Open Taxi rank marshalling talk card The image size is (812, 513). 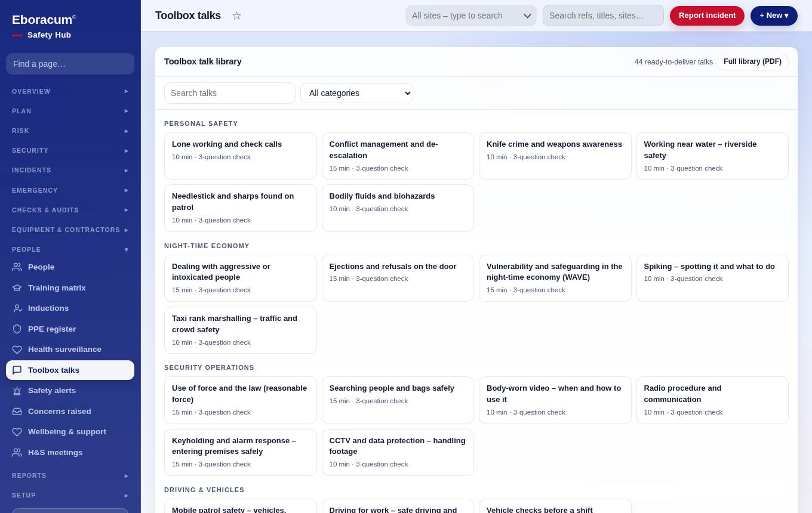point(241,330)
